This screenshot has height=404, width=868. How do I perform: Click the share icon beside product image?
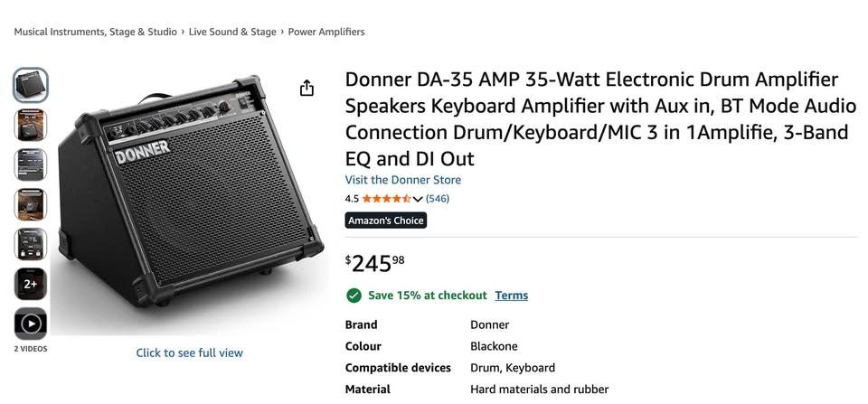click(307, 88)
